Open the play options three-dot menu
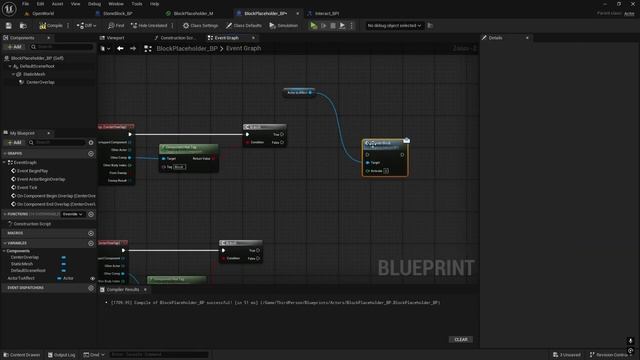Viewport: 640px width, 360px height. [351, 26]
